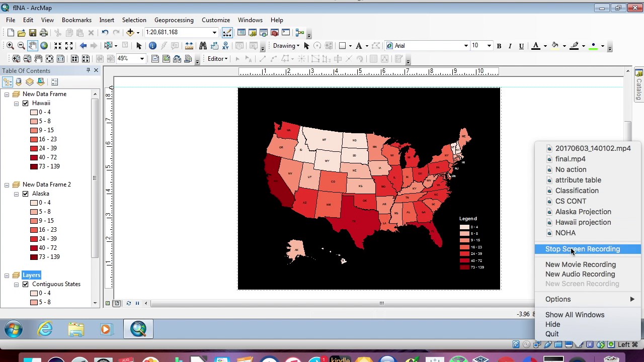Open the layout zoom percent dropdown
This screenshot has width=644, height=362.
[x=142, y=59]
